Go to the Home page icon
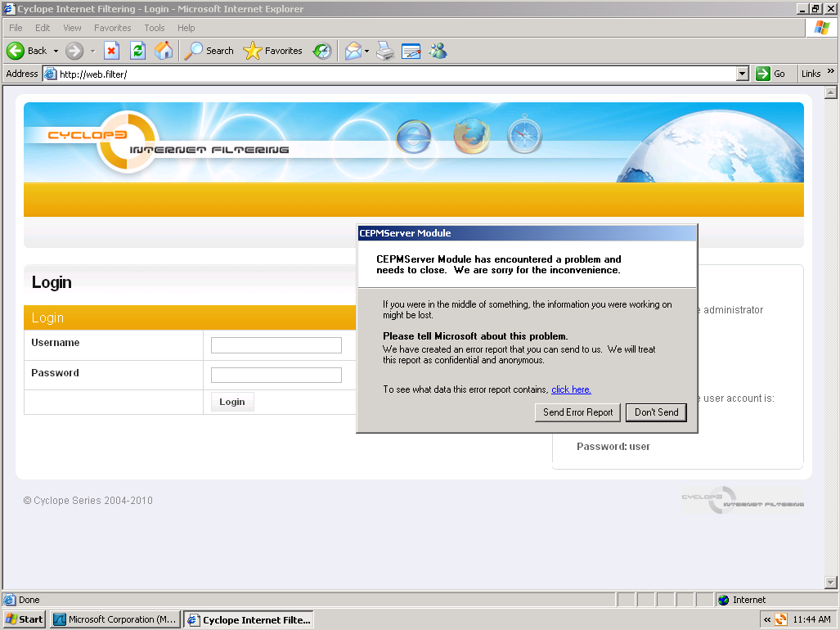 tap(164, 51)
